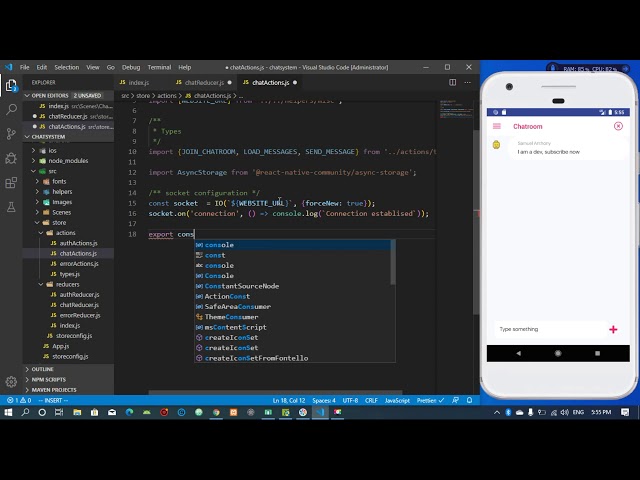The image size is (640, 480).
Task: Open types.js in the file tree
Action: 69,274
